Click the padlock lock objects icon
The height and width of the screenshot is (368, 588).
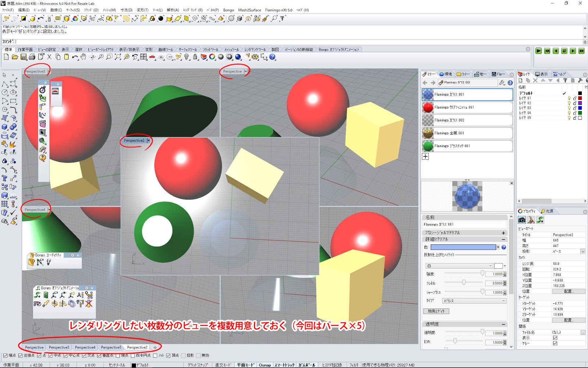click(195, 57)
